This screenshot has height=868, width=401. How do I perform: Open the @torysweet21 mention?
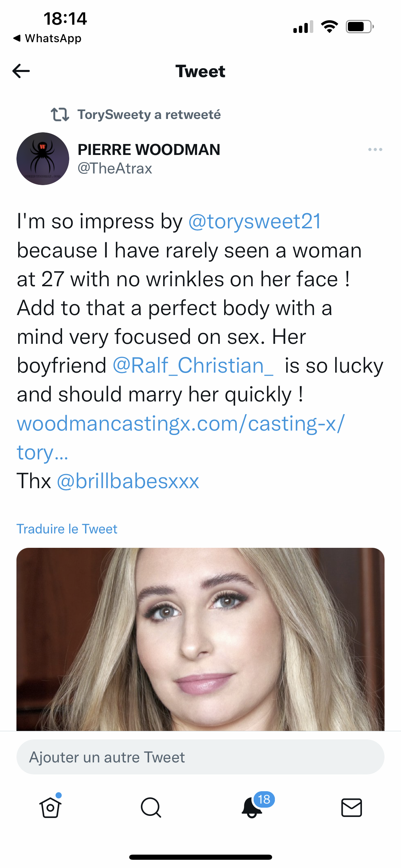(255, 221)
